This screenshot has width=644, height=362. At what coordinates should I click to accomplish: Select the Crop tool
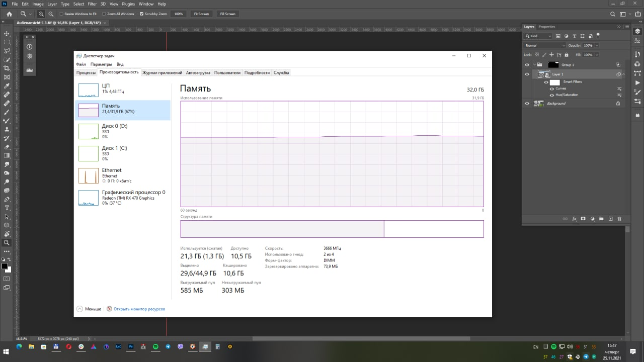[7, 68]
